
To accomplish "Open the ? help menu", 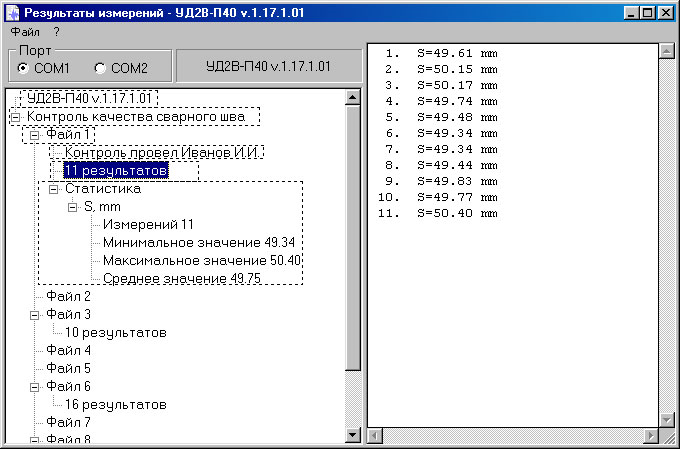I will pos(56,32).
